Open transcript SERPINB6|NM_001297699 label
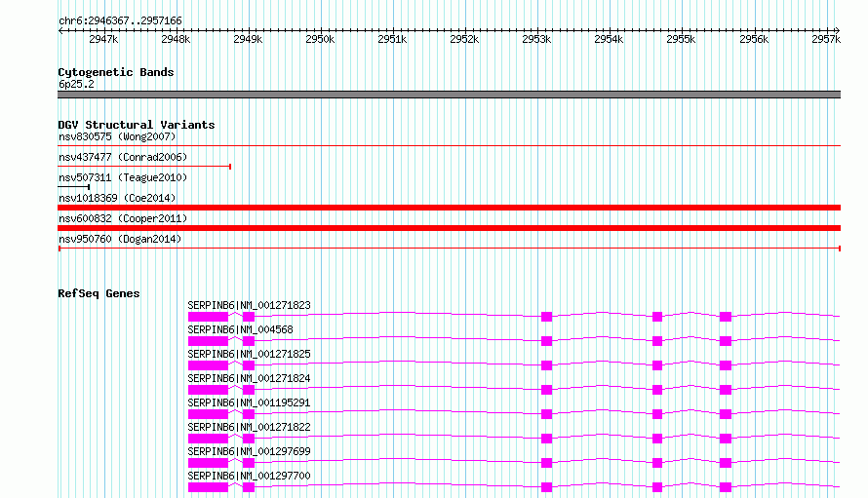Viewport: 868px width, 498px height. pyautogui.click(x=249, y=451)
